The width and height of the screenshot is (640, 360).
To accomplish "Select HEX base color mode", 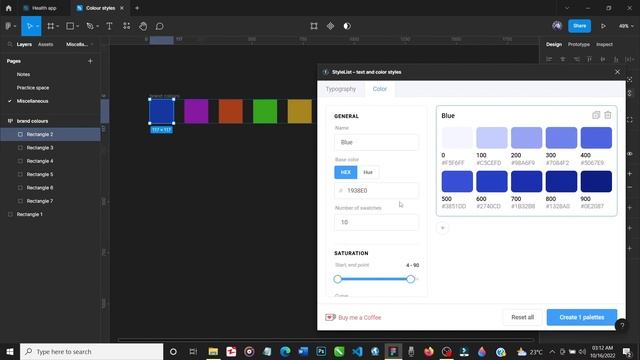I will pyautogui.click(x=346, y=172).
